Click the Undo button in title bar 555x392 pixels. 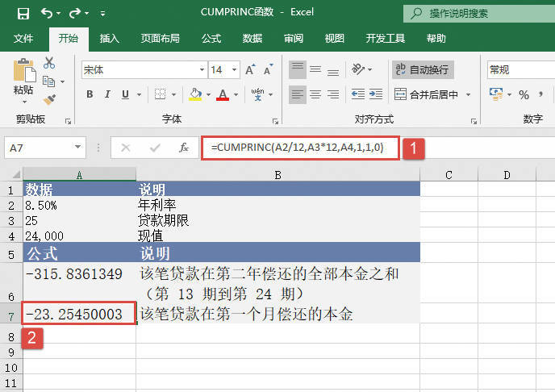tap(48, 14)
